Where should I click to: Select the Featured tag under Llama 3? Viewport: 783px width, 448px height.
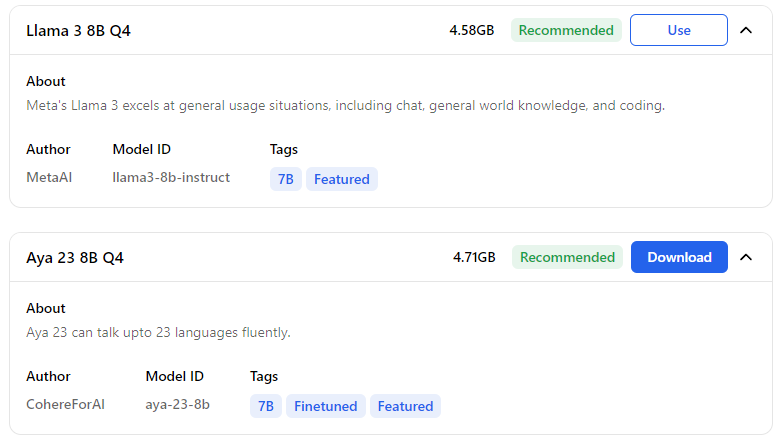click(x=342, y=179)
